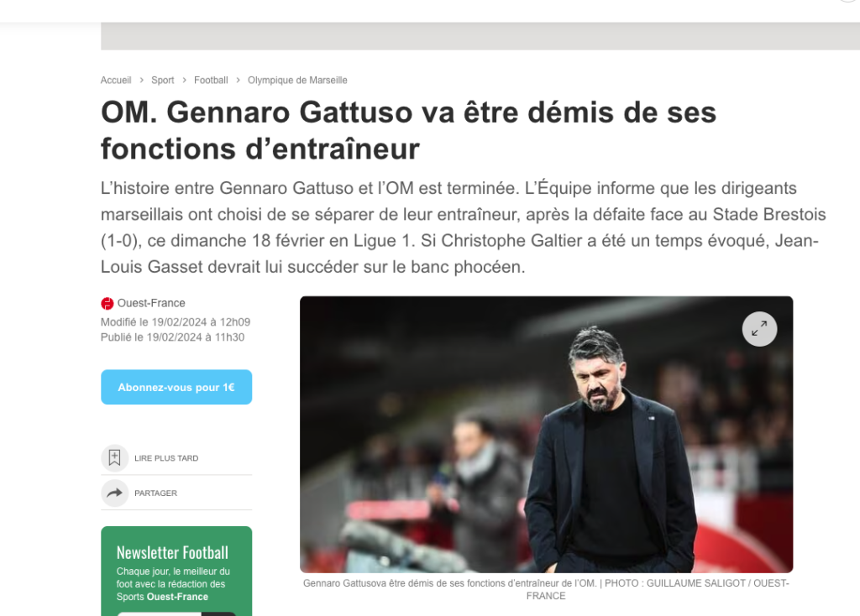This screenshot has height=616, width=860.
Task: Go to the Sport breadcrumb section
Action: [x=162, y=80]
